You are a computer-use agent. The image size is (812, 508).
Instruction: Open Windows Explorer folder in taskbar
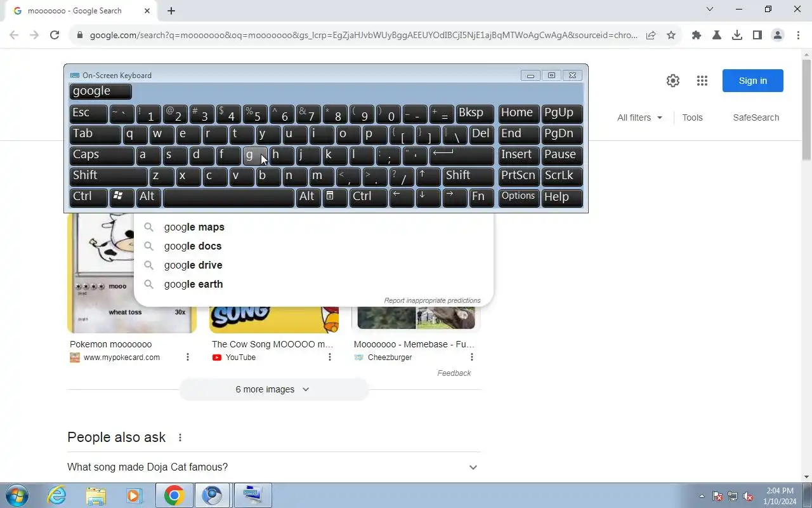click(x=96, y=495)
